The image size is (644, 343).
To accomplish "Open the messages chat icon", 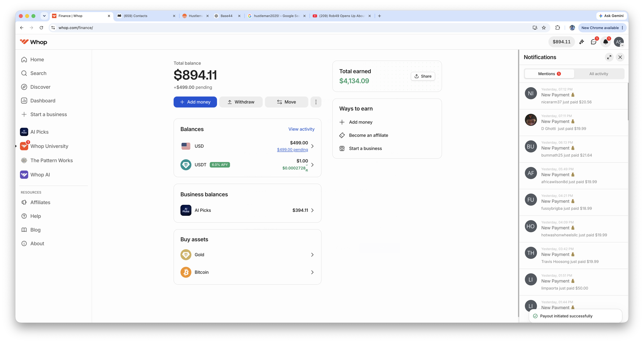I will (x=593, y=42).
